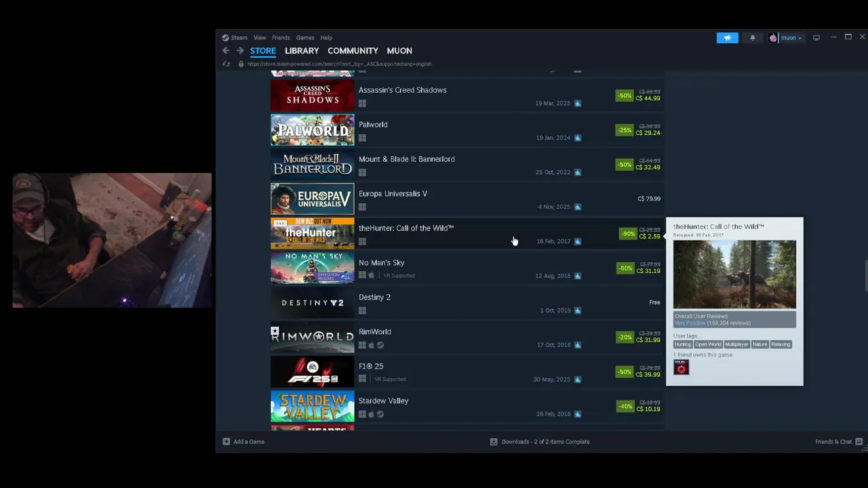Viewport: 868px width, 488px height.
Task: Click review thumbs icon on Europa Universalis V row
Action: pos(578,207)
